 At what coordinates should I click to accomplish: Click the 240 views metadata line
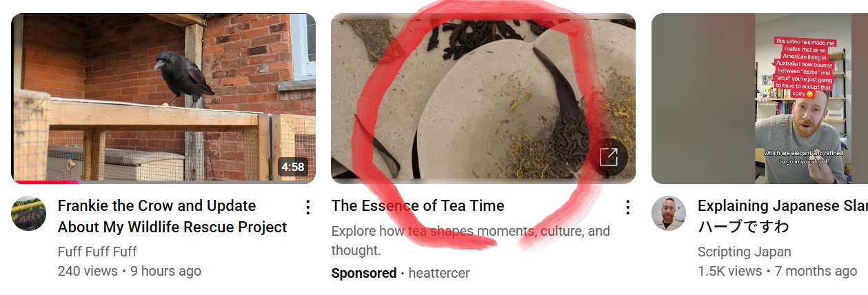(130, 271)
